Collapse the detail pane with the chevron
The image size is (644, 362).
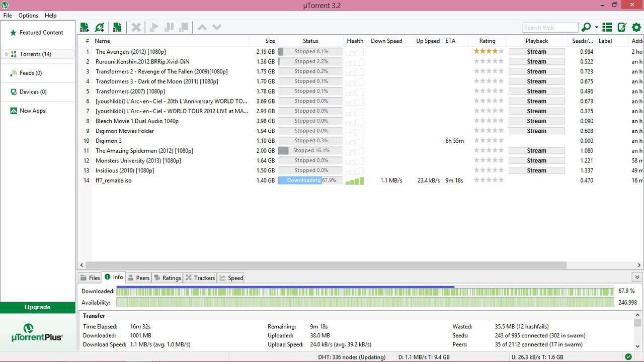pyautogui.click(x=637, y=277)
